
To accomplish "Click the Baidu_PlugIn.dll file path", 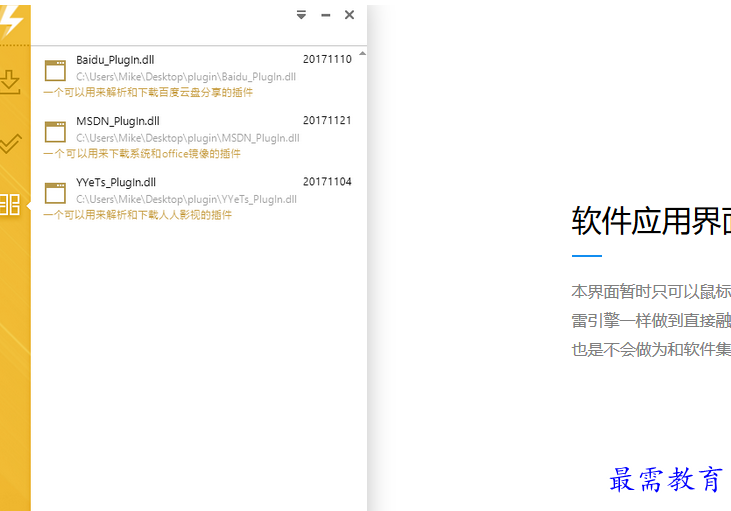I will 186,77.
